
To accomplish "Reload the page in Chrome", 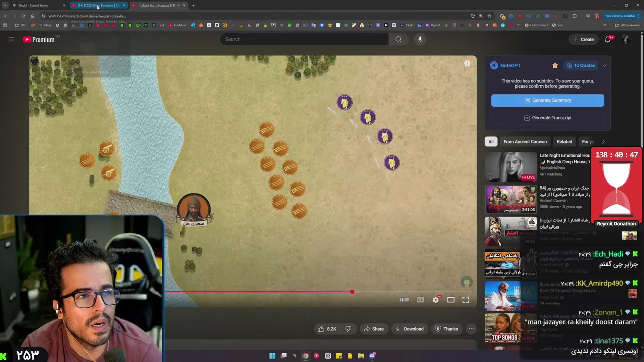I will 23,16.
